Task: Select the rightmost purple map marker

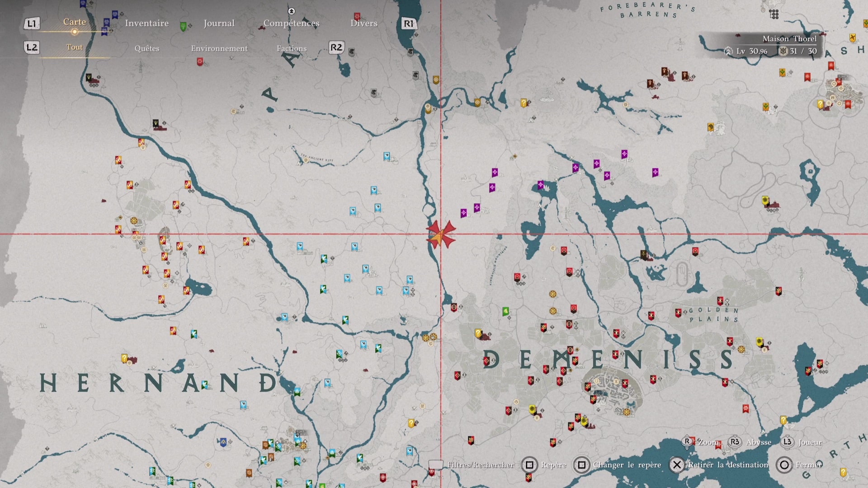Action: tap(655, 172)
